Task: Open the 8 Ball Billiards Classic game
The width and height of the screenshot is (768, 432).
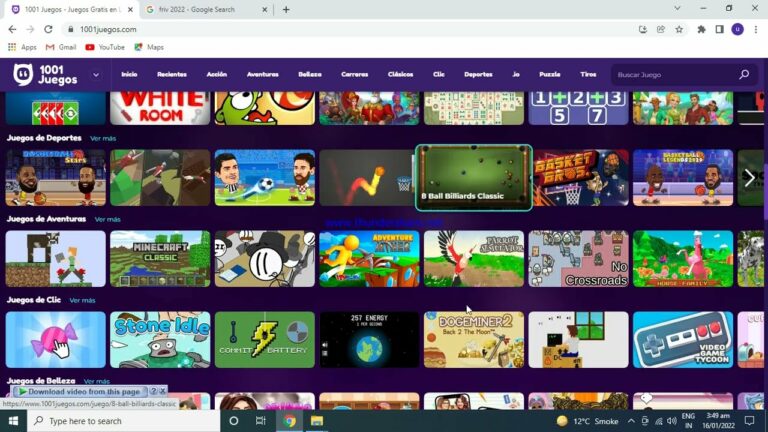Action: click(474, 178)
